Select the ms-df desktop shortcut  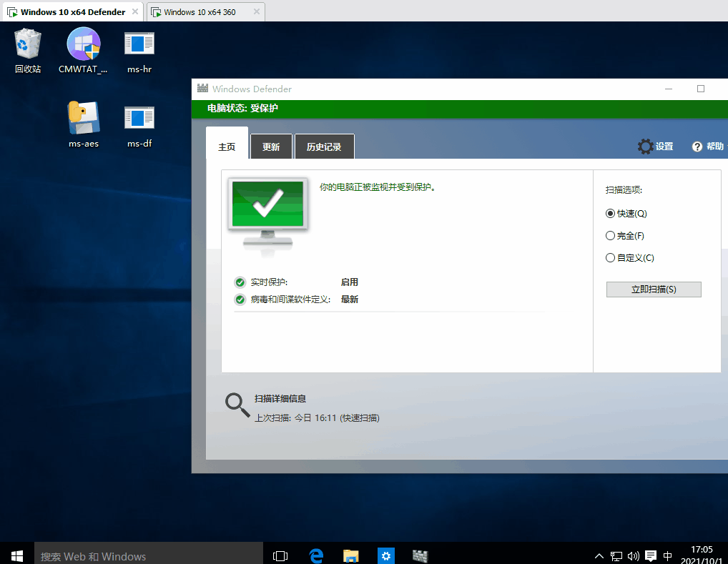pyautogui.click(x=139, y=127)
